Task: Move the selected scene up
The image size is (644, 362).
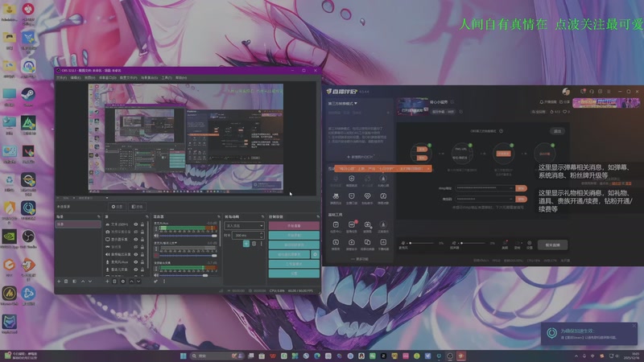Action: [83, 281]
